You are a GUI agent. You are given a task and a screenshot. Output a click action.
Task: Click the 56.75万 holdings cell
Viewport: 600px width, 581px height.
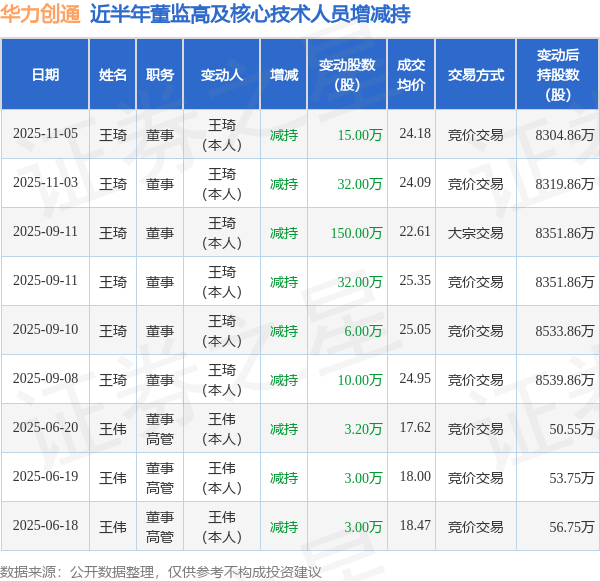[572, 527]
